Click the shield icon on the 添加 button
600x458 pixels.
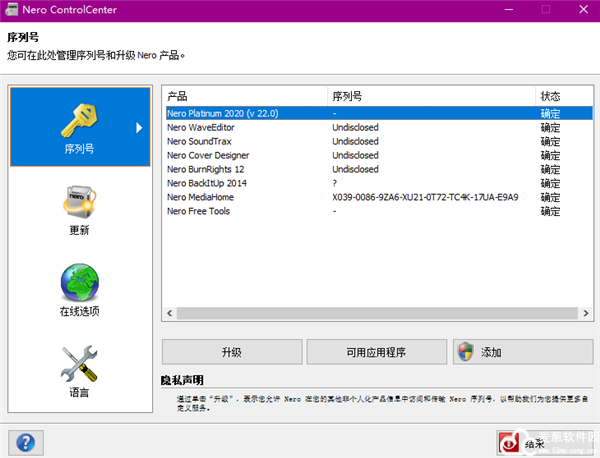(x=466, y=351)
